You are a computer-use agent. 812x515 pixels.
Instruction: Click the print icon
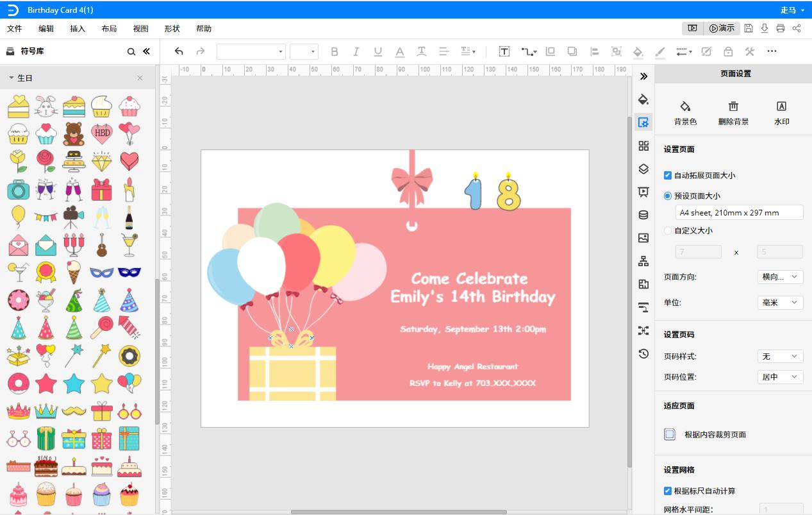(x=780, y=28)
